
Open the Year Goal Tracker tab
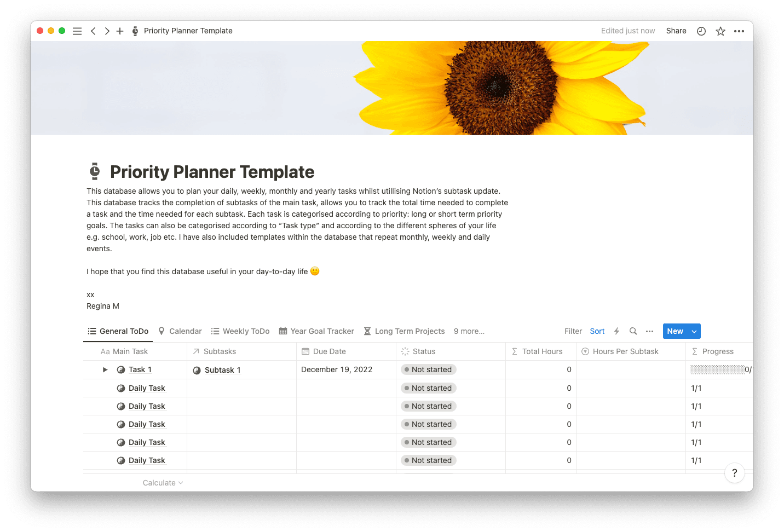click(x=316, y=331)
